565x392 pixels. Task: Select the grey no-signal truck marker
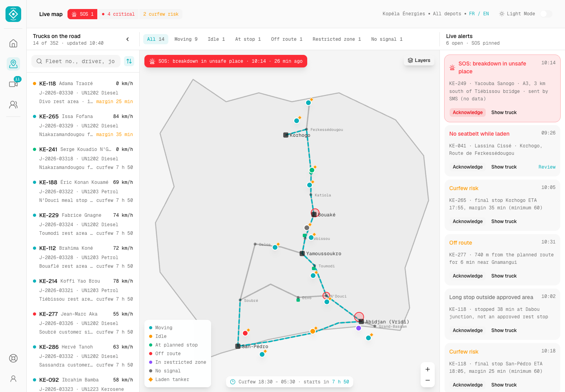tap(307, 228)
